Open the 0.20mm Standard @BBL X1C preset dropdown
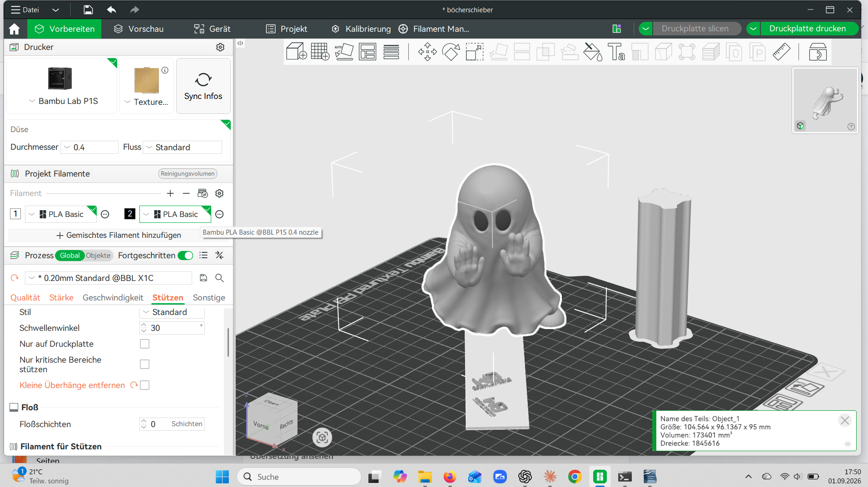The height and width of the screenshot is (487, 868). (x=109, y=278)
